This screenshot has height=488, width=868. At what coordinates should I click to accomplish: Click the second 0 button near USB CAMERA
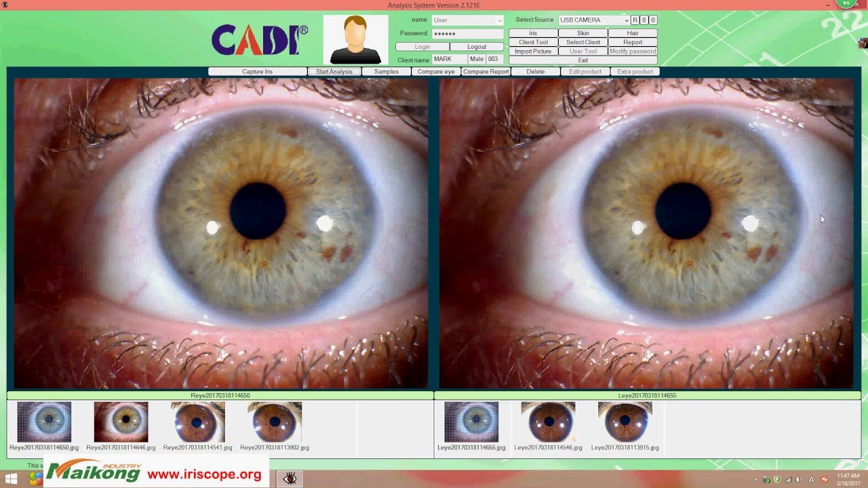653,20
